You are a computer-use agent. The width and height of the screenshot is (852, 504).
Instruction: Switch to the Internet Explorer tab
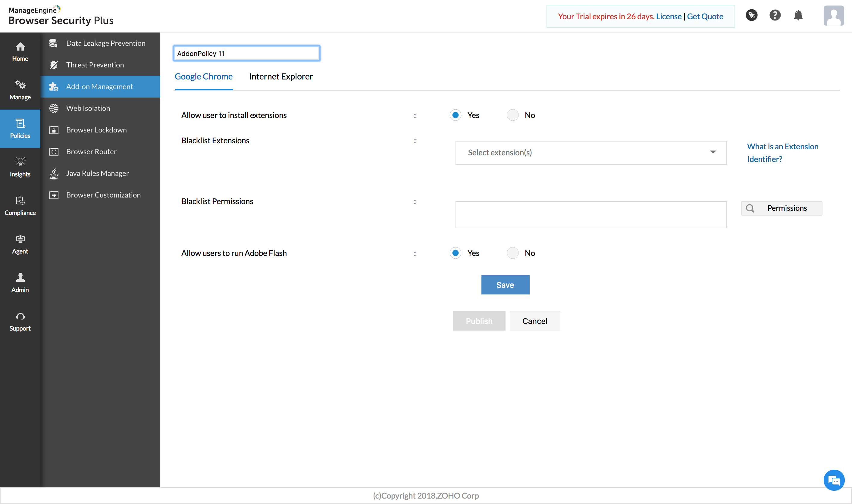click(x=281, y=77)
